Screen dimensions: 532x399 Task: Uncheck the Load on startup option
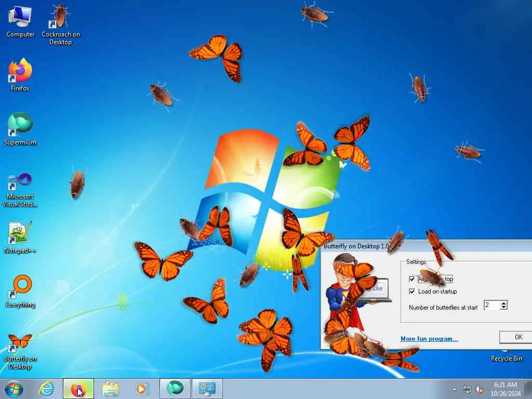pyautogui.click(x=412, y=291)
